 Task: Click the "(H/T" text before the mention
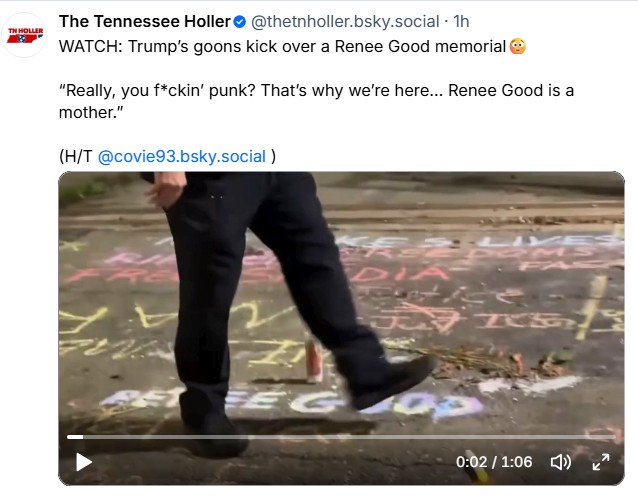point(76,156)
